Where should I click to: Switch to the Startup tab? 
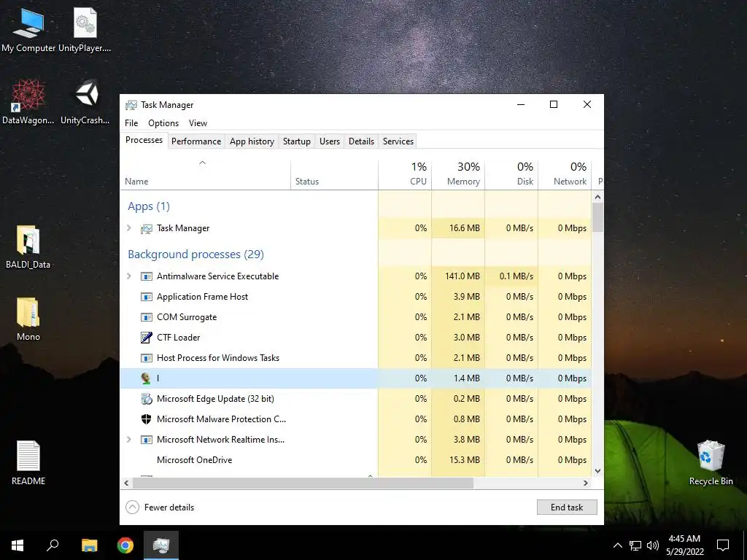pyautogui.click(x=297, y=141)
